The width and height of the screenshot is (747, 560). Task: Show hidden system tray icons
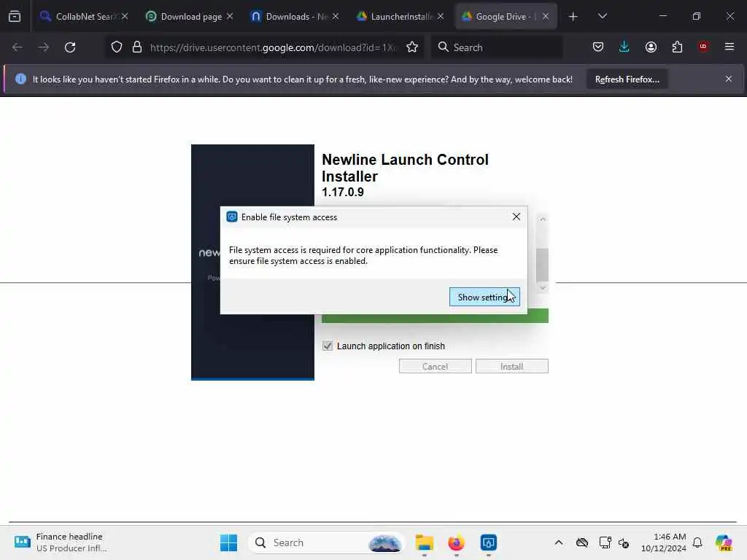click(559, 542)
